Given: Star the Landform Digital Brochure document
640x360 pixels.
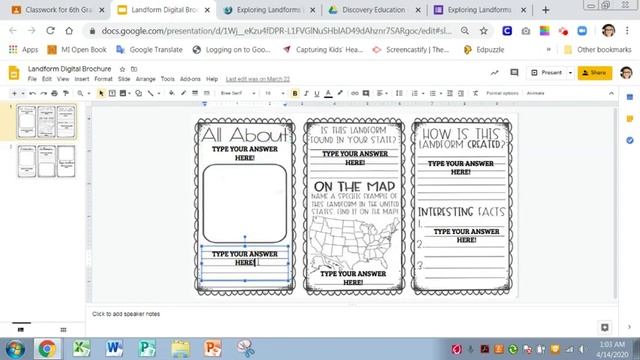Looking at the screenshot, I should 122,69.
